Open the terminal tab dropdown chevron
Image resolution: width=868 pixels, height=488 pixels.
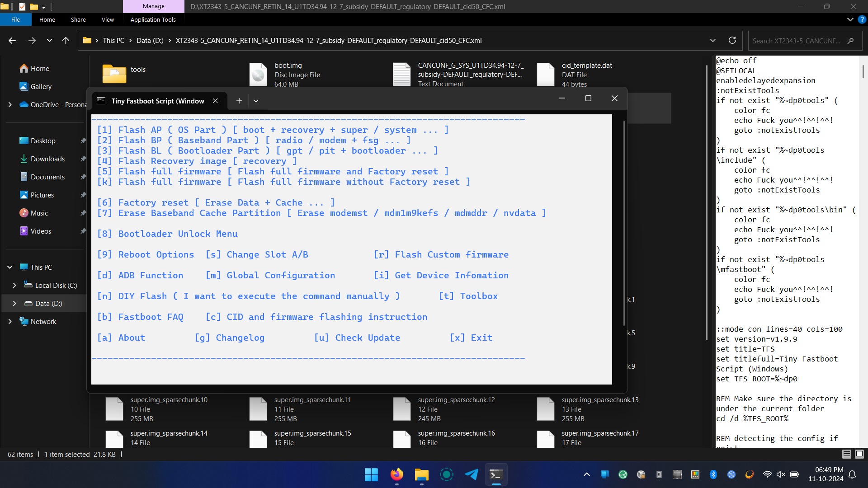[256, 100]
